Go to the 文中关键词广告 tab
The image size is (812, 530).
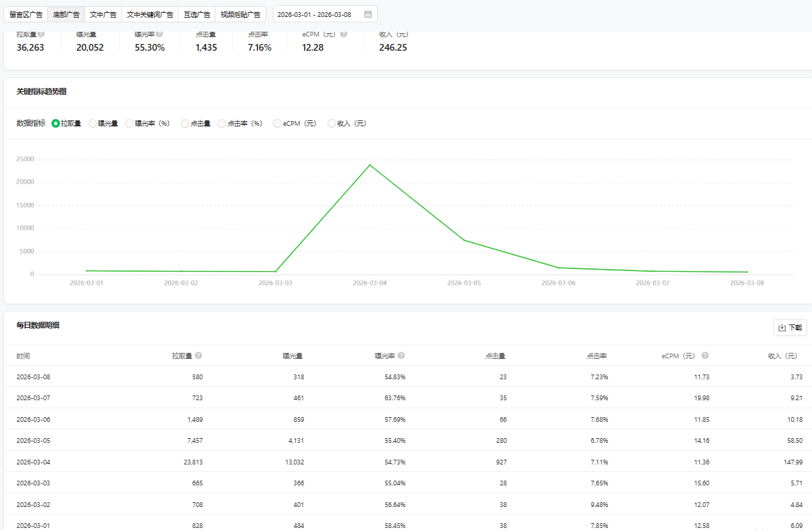[149, 14]
